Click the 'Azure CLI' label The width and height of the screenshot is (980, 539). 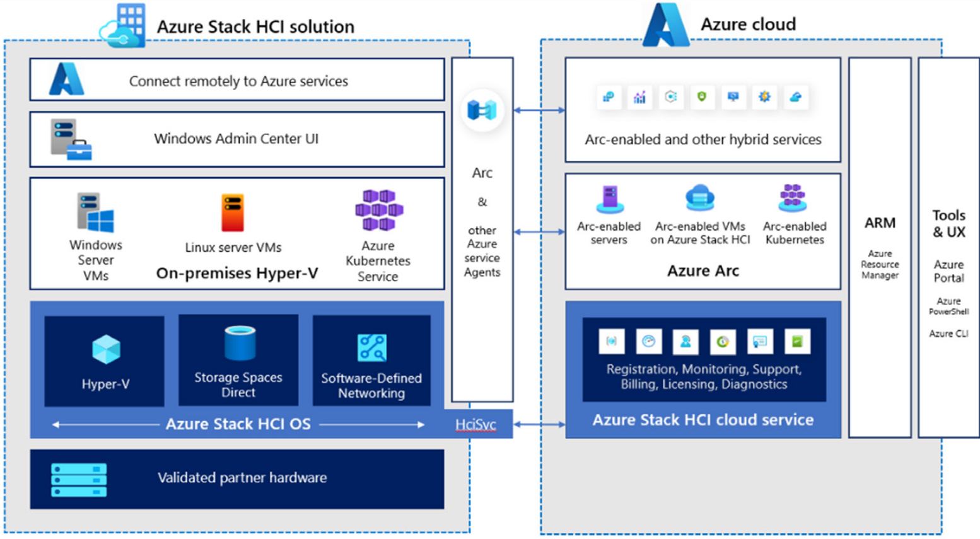point(948,333)
